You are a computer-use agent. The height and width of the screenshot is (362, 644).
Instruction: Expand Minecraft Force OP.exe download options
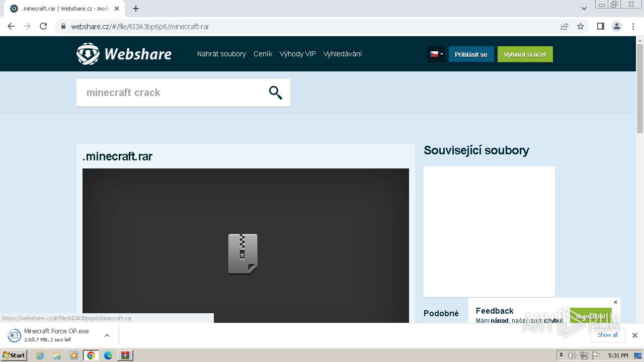coord(107,335)
